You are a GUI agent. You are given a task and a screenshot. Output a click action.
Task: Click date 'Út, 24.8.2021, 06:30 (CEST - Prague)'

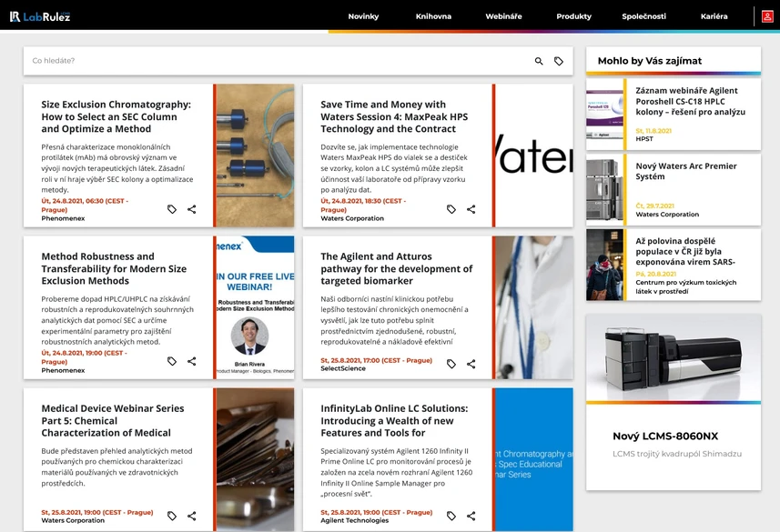click(x=85, y=206)
